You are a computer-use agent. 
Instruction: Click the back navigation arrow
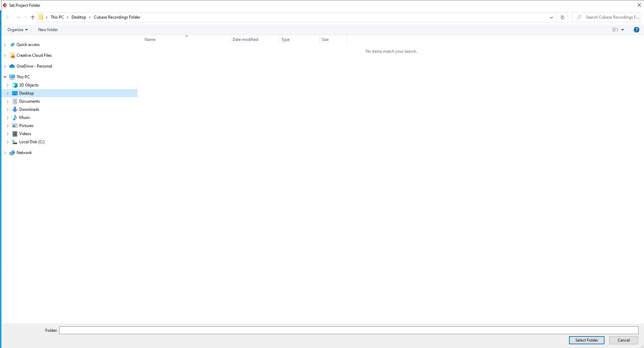click(x=8, y=17)
